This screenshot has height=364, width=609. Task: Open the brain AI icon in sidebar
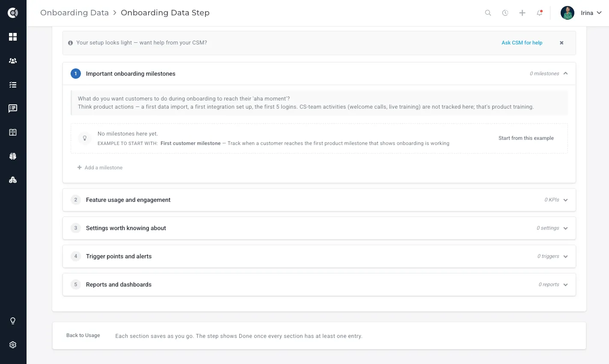13,156
